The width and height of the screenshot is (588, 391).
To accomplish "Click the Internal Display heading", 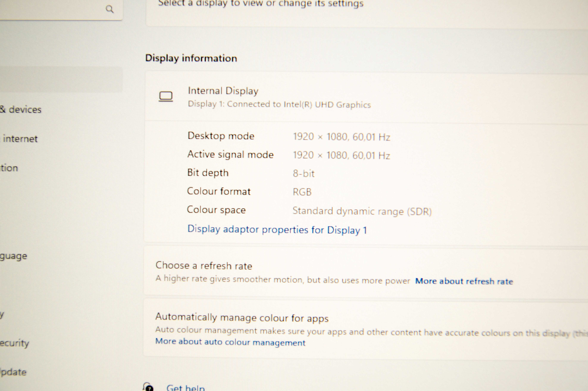I will [223, 91].
